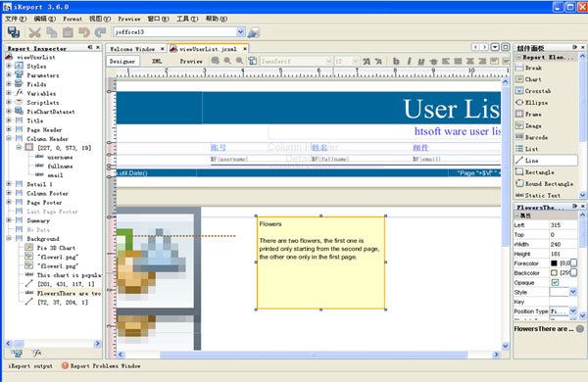The image size is (588, 382).
Task: Click the report query icon beside joffice13
Action: pyautogui.click(x=254, y=32)
